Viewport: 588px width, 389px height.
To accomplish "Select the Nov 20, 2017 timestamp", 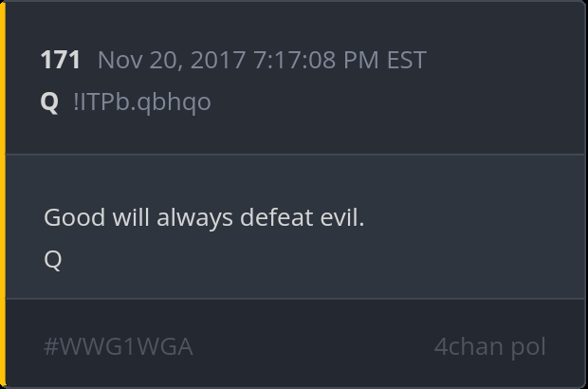I will point(262,60).
